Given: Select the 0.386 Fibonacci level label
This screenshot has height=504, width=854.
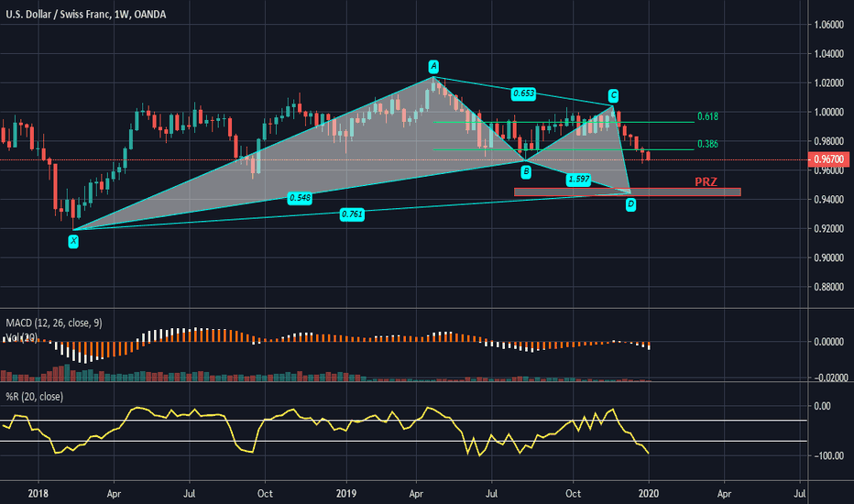Looking at the screenshot, I should coord(706,145).
